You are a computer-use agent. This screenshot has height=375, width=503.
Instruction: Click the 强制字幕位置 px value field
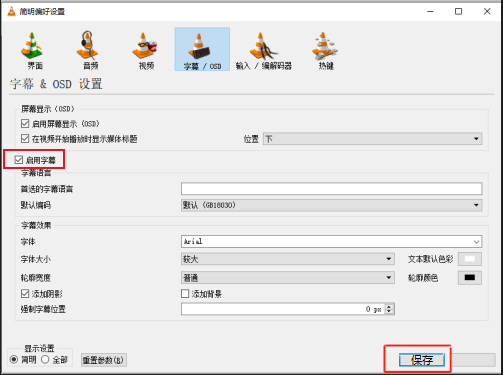(283, 309)
